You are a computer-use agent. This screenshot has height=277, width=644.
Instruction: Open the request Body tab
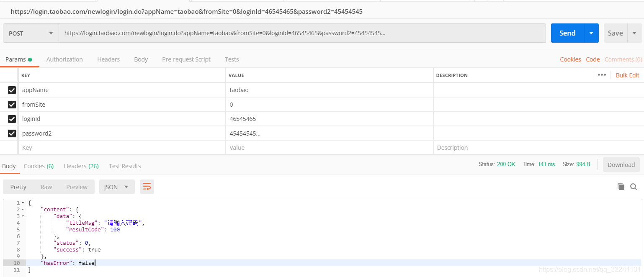(x=141, y=59)
